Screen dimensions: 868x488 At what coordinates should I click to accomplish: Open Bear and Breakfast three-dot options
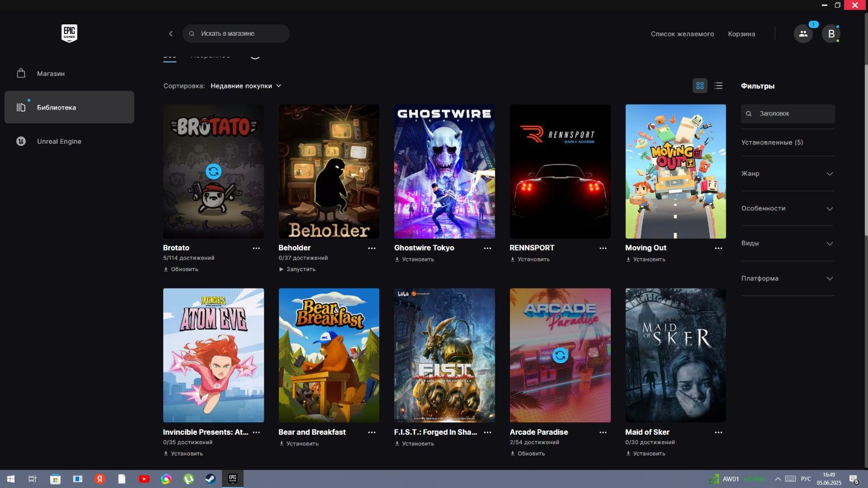(372, 432)
